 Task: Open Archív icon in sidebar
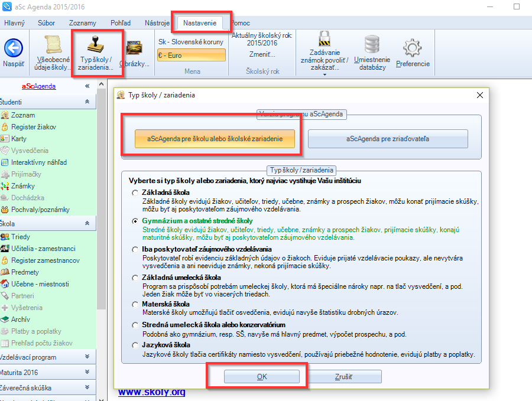[x=5, y=320]
